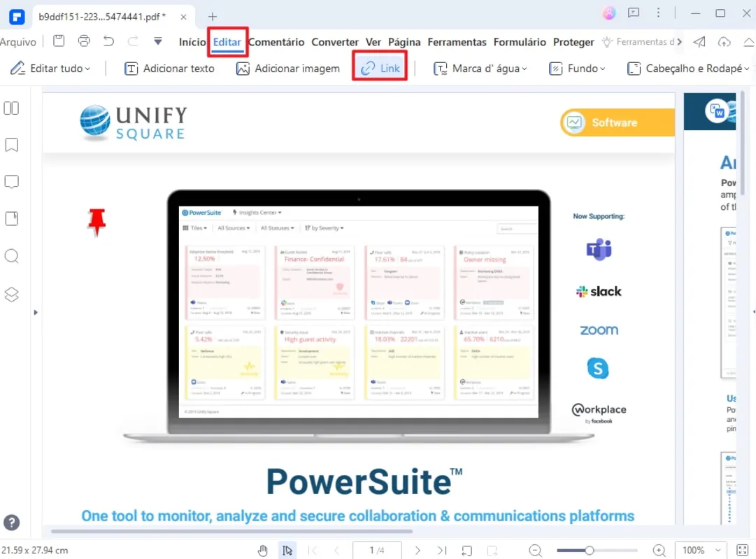Image resolution: width=756 pixels, height=559 pixels.
Task: Select the hand pan tool
Action: click(x=263, y=551)
